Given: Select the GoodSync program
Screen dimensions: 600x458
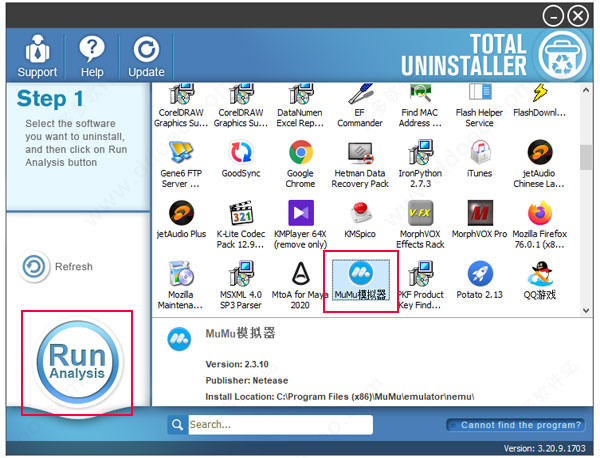Looking at the screenshot, I should (x=241, y=160).
